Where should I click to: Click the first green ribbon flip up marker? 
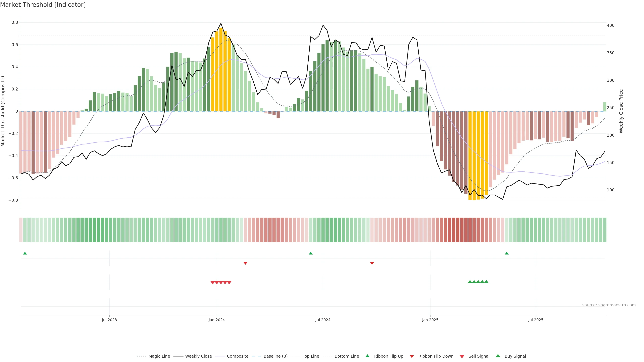pos(25,253)
